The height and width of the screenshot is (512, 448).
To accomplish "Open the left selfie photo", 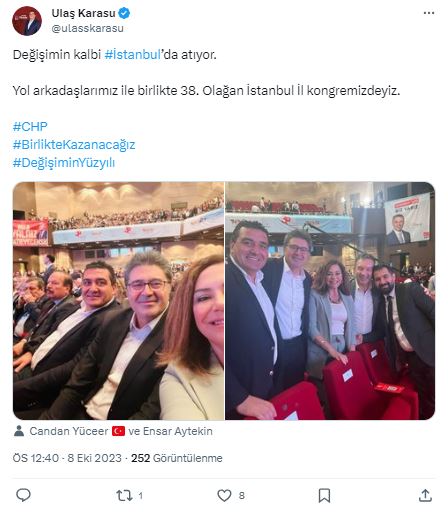I will point(118,301).
